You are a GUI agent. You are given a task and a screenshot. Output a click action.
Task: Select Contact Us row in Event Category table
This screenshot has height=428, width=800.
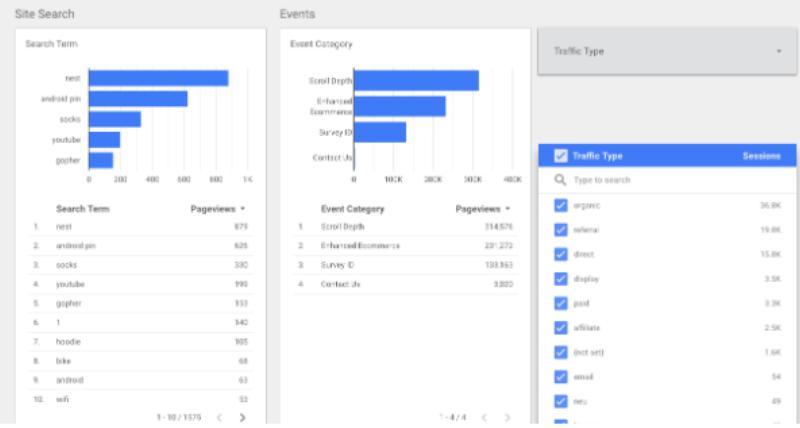pyautogui.click(x=406, y=284)
